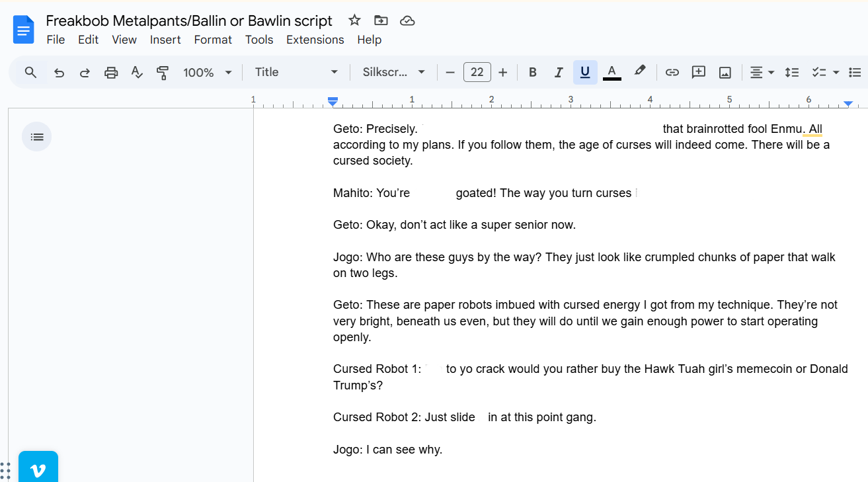Screen dimensions: 868x482
Task: Open the Extensions menu
Action: [315, 40]
